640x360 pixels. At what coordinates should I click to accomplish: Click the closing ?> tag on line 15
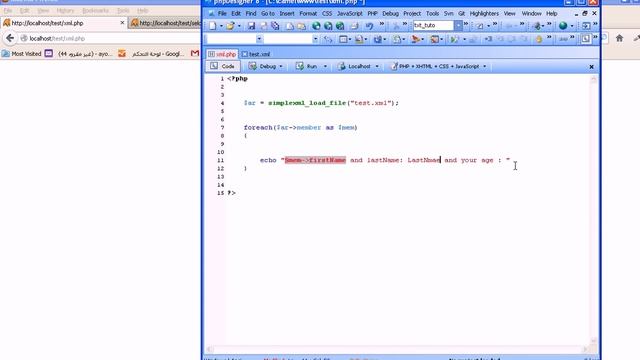pos(231,193)
